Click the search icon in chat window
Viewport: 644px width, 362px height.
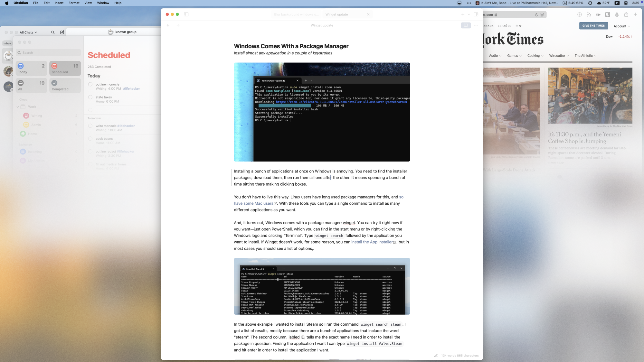click(x=53, y=32)
